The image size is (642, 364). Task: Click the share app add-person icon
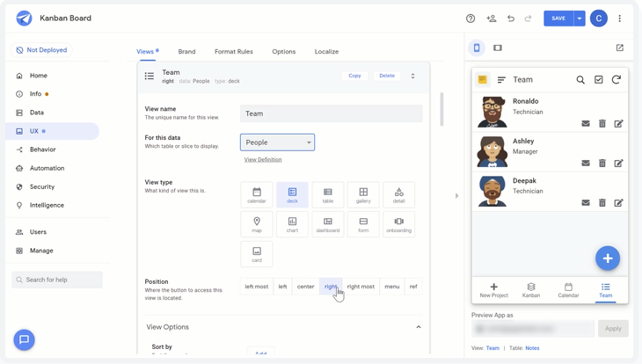tap(492, 18)
